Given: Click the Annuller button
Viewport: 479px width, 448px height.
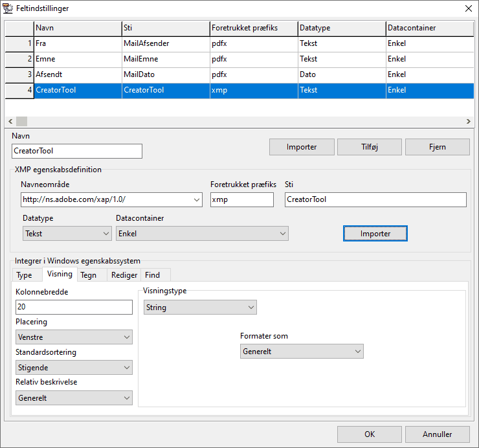Looking at the screenshot, I should tap(437, 434).
